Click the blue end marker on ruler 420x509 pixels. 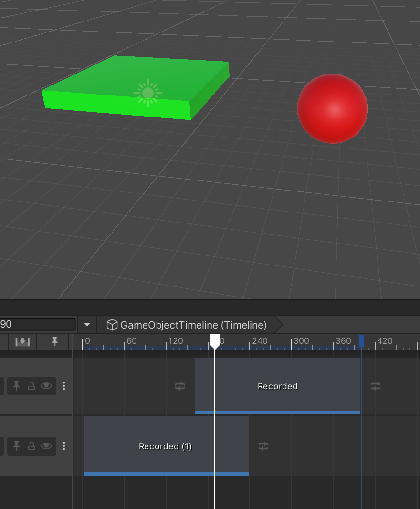[362, 341]
